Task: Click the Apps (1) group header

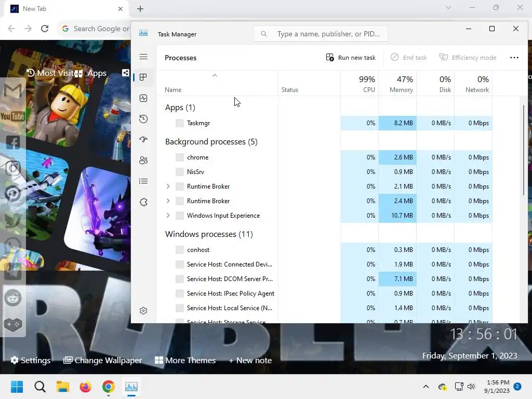Action: 180,108
